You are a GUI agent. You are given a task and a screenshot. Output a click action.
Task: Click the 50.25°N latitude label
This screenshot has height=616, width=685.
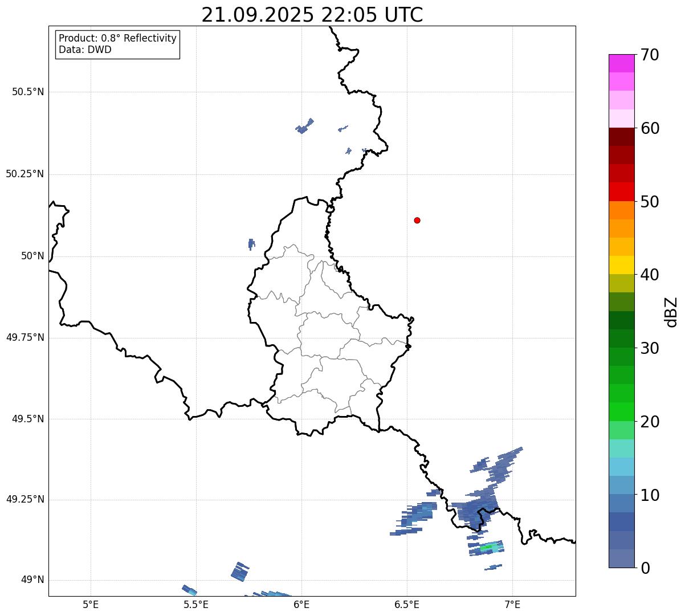tap(25, 174)
